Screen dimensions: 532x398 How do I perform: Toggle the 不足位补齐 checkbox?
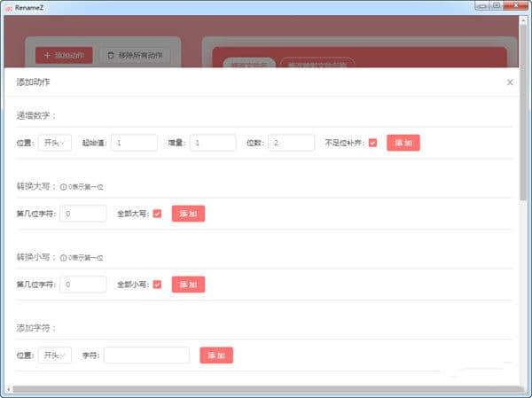pos(372,143)
